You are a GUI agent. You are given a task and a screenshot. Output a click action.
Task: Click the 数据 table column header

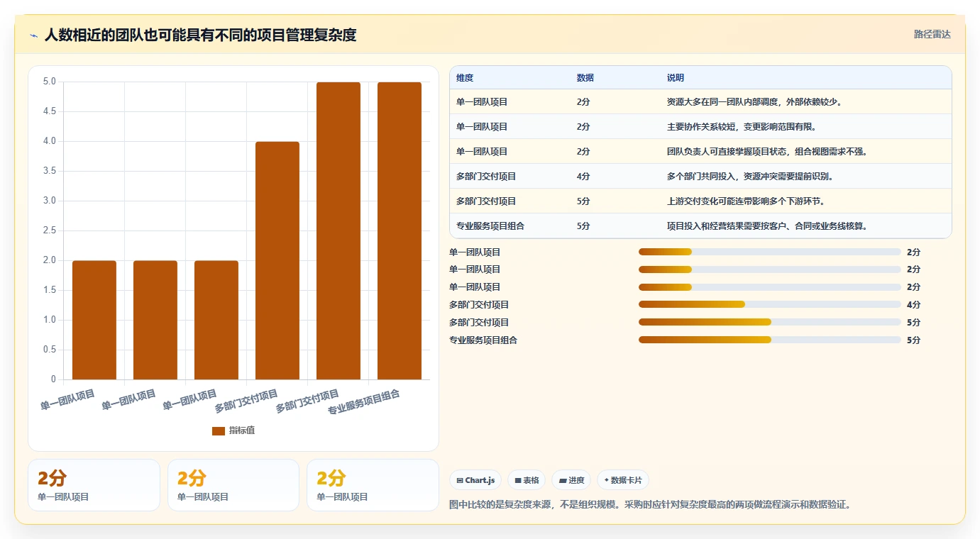[x=585, y=77]
